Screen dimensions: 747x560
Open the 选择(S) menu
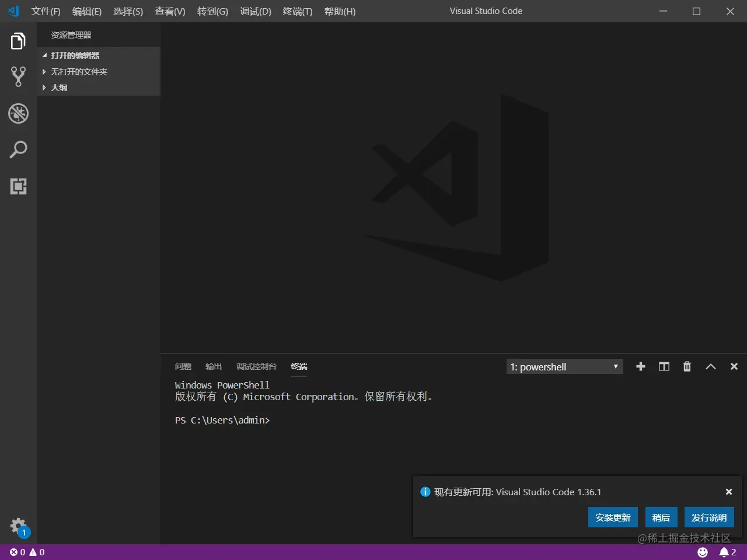point(128,11)
